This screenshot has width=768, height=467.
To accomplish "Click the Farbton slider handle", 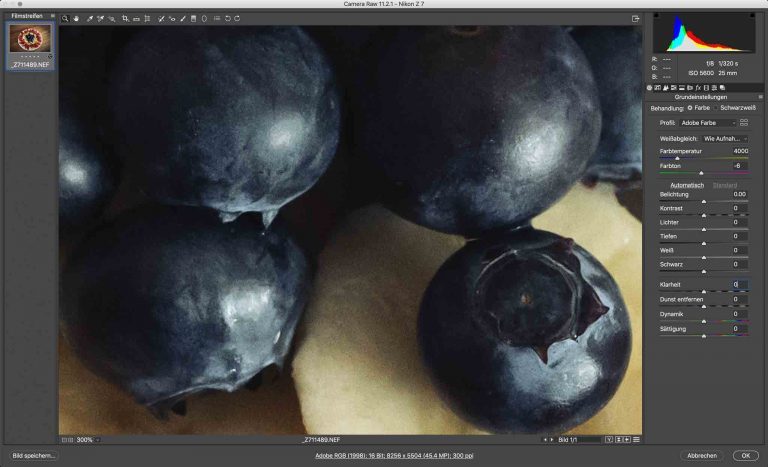I will tap(701, 173).
